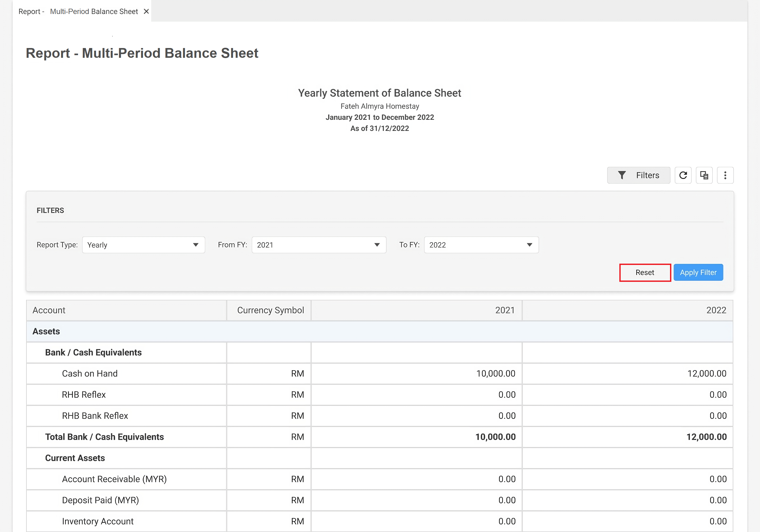This screenshot has height=532, width=760.
Task: Click the Currency Symbol column header
Action: coord(269,310)
